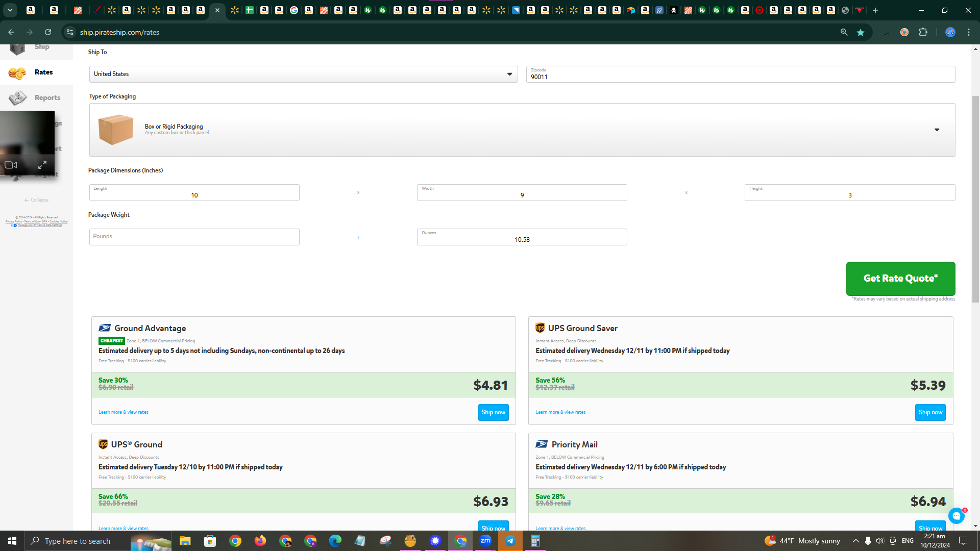Close the active Pirate Ship tab

[217, 10]
